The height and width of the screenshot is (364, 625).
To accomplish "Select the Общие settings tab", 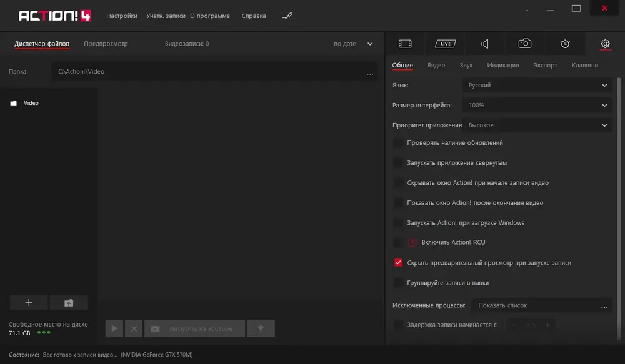I will click(402, 66).
